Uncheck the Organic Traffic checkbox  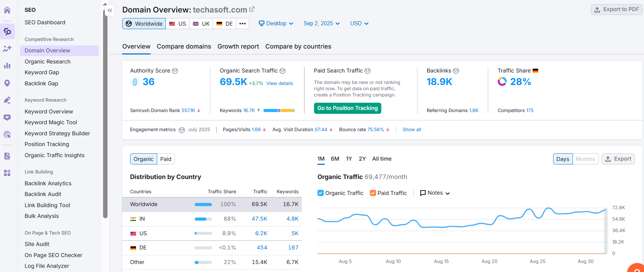coord(321,193)
